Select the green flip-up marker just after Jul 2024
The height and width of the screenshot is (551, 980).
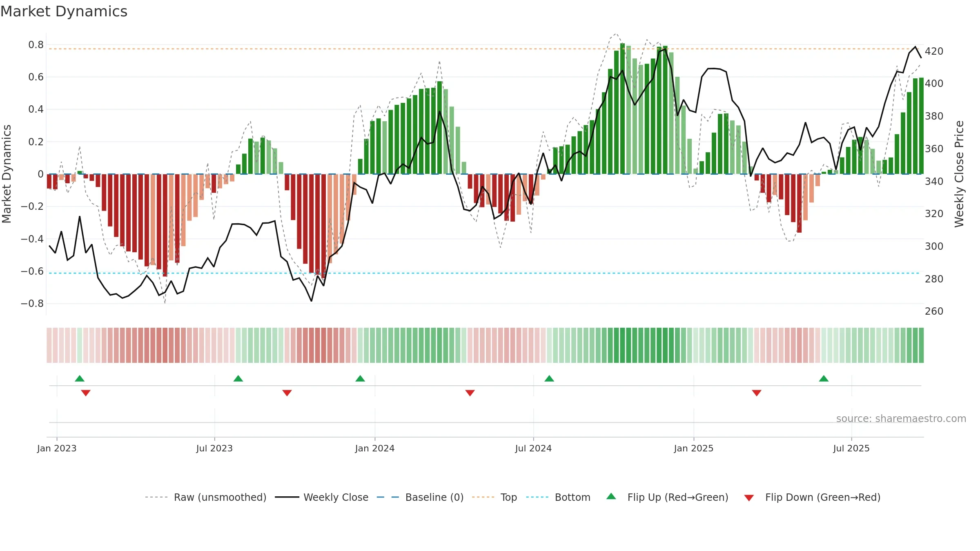549,378
